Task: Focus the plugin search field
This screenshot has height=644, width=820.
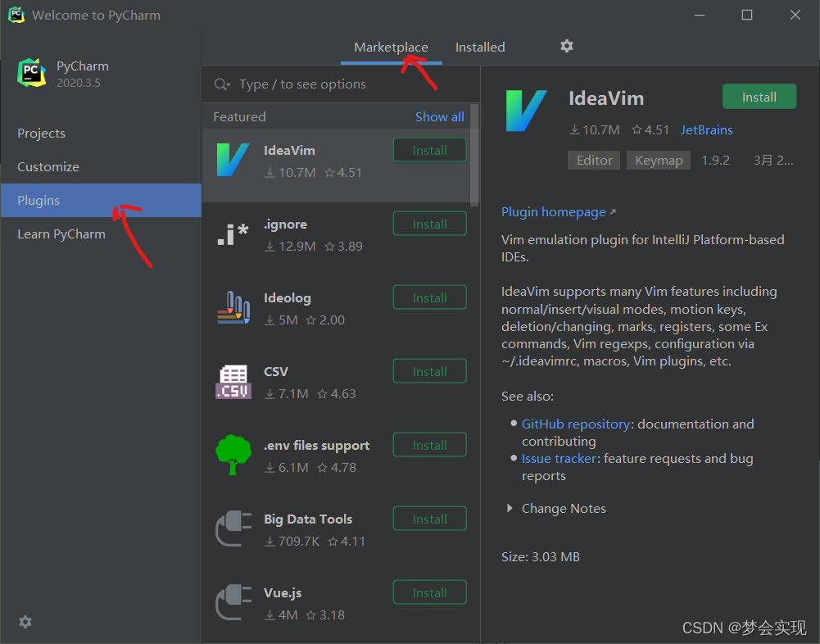Action: 341,84
